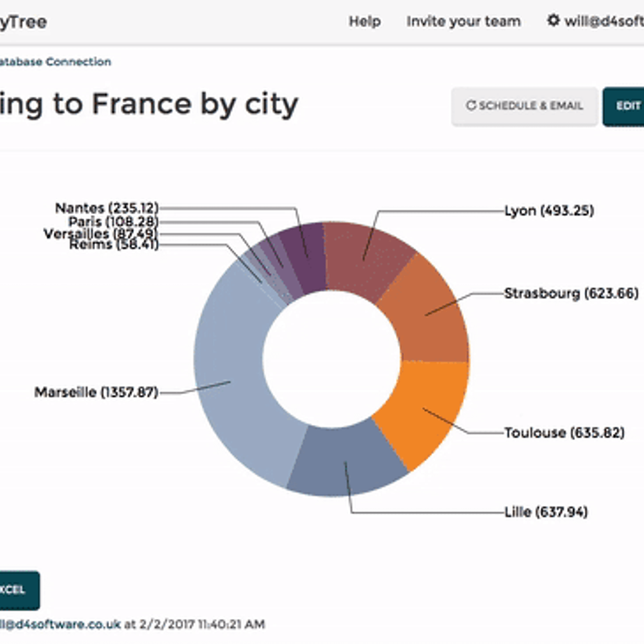Screen dimensions: 644x644
Task: Click the refresh icon in Schedule & Email
Action: [471, 105]
